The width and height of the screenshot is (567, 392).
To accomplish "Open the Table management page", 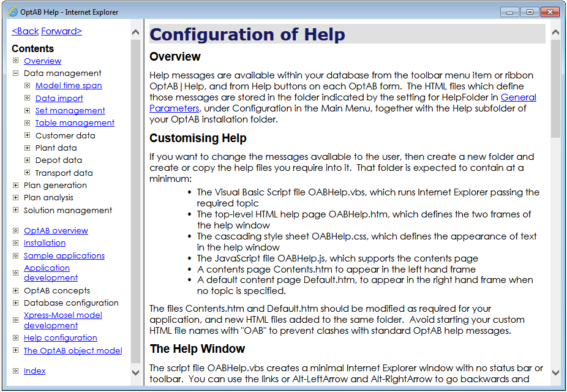I will pyautogui.click(x=74, y=123).
